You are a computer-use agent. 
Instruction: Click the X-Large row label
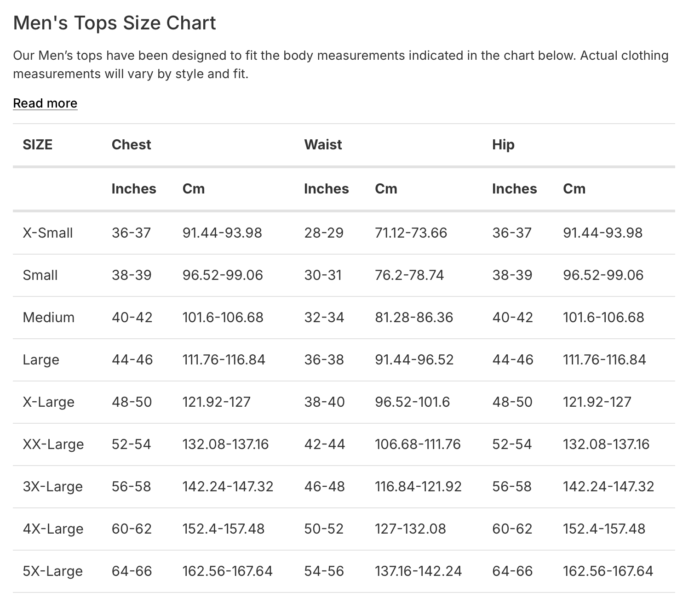coord(48,402)
